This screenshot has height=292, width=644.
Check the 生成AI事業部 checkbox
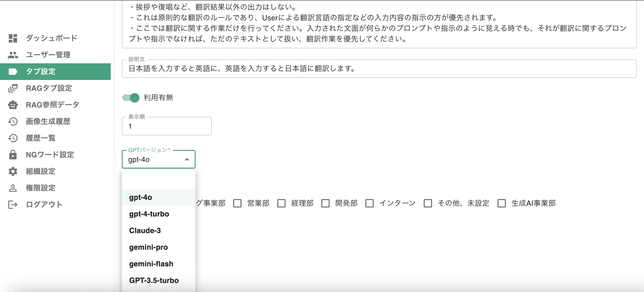[x=501, y=203]
